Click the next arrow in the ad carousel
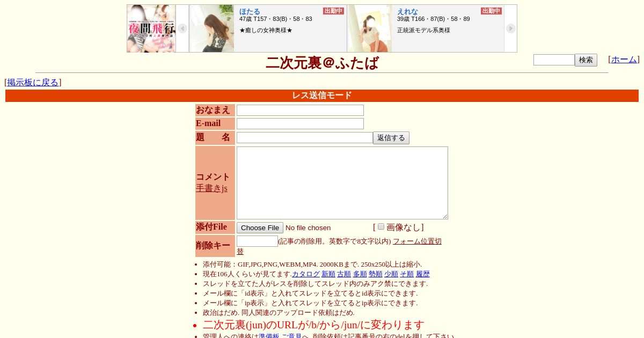The height and width of the screenshot is (338, 644). [510, 28]
